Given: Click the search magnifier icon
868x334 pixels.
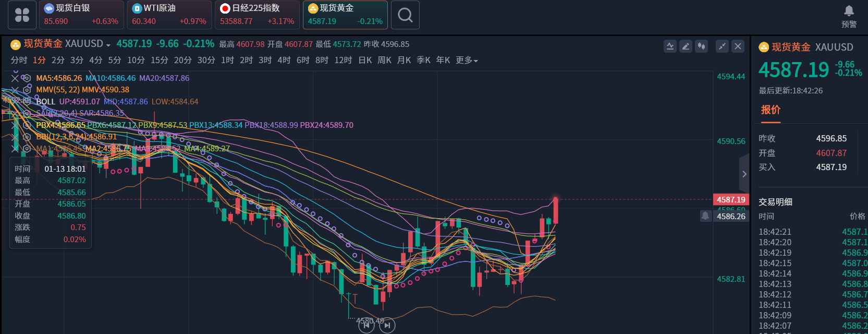Looking at the screenshot, I should 405,15.
